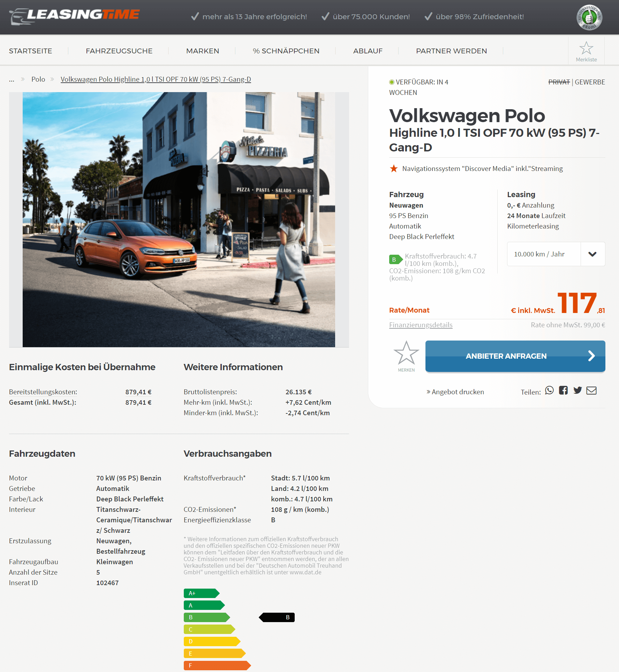Click the 24 Monate Laufzeit text
This screenshot has width=619, height=672.
pyautogui.click(x=536, y=216)
